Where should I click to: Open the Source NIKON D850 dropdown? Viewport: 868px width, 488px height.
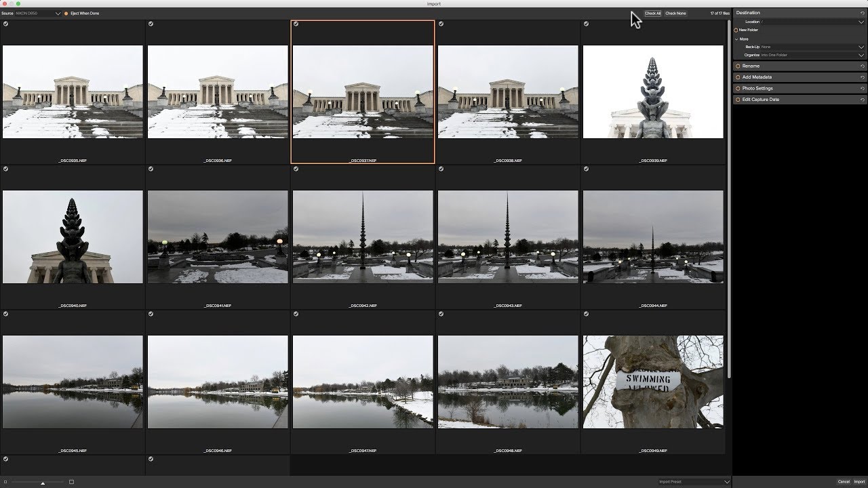point(38,14)
